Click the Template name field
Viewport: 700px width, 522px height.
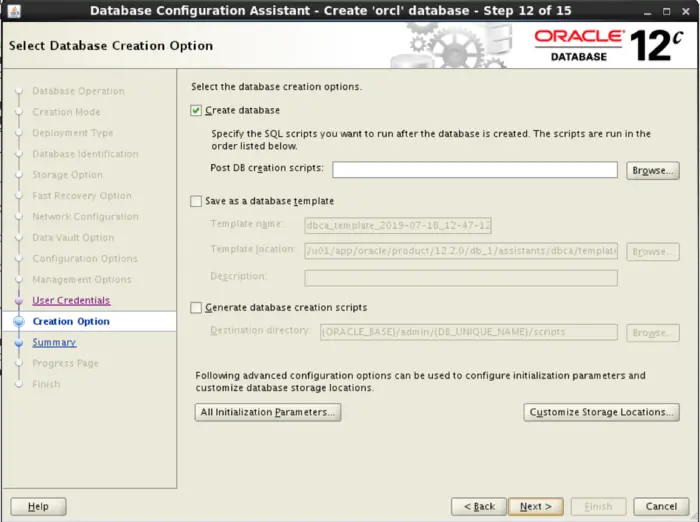398,226
